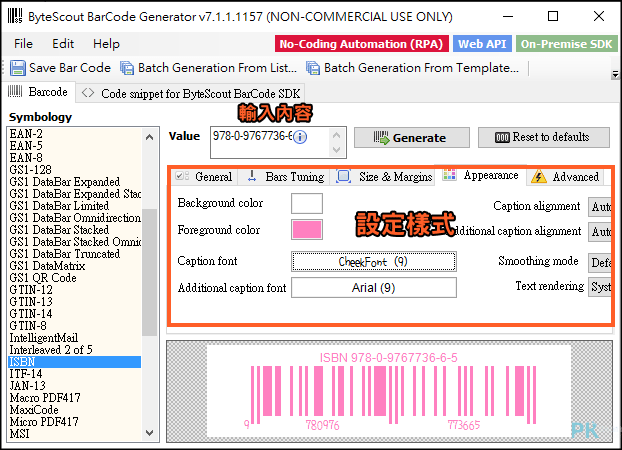Open the Edit menu

63,44
